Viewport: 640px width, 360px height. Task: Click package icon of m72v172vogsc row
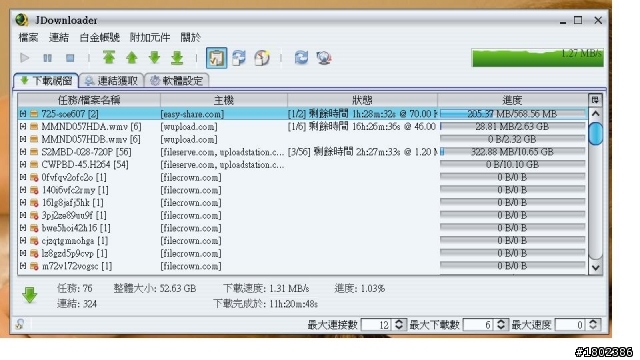coord(34,266)
